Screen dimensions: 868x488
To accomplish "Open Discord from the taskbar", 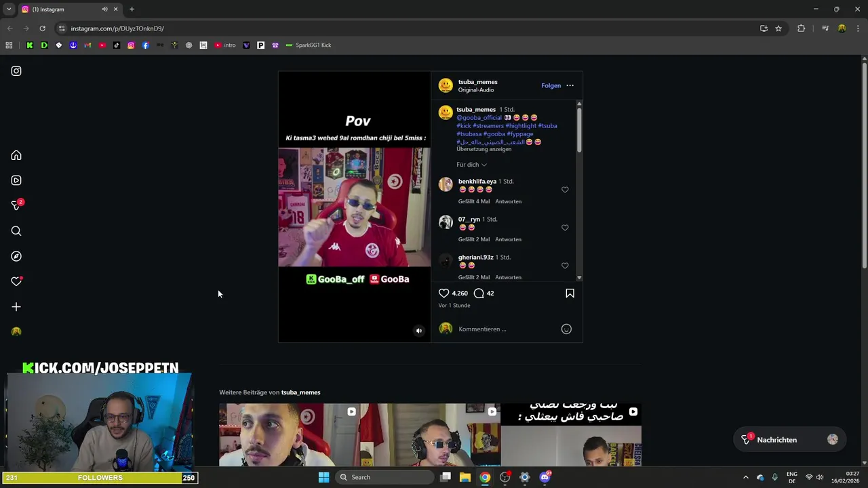I will coord(545,477).
